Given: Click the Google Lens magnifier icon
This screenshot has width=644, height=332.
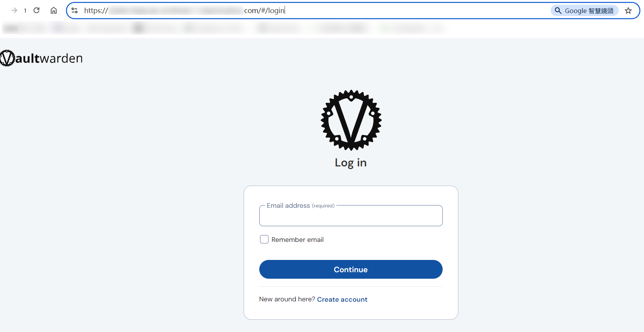Looking at the screenshot, I should point(558,11).
